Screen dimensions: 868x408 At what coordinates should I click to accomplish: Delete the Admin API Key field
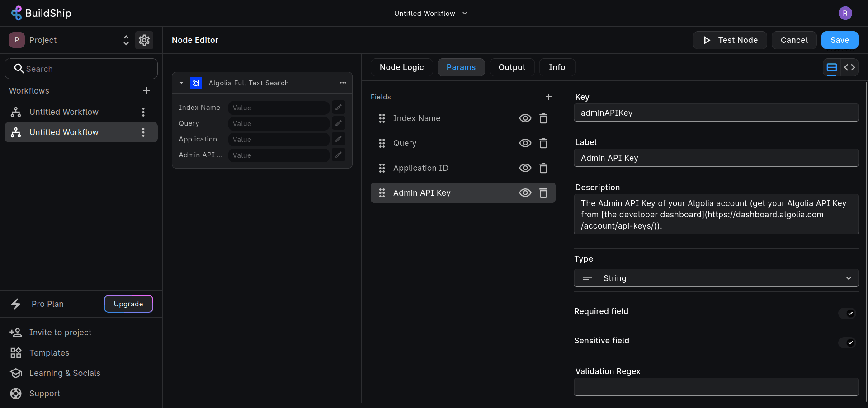[543, 193]
